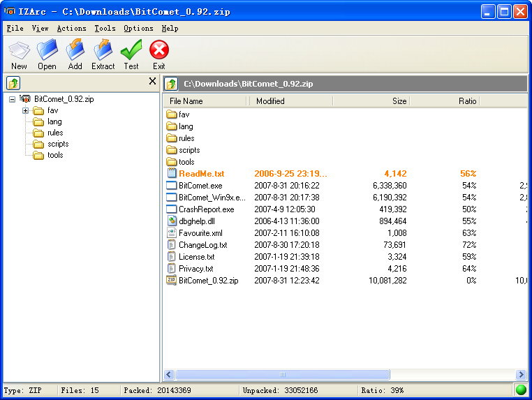This screenshot has width=532, height=400.
Task: Click the ReadMe.txt notepad icon
Action: [x=172, y=173]
